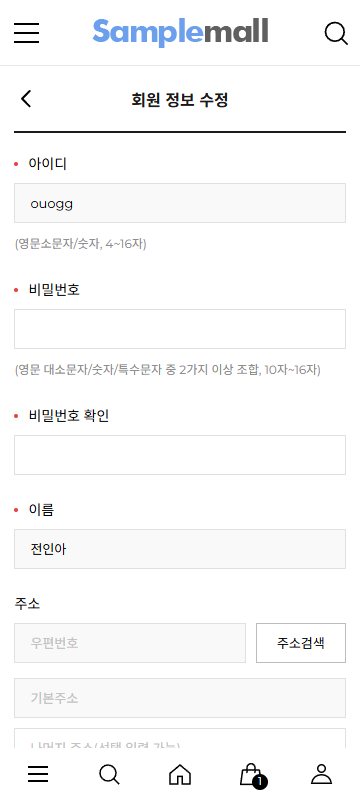Open the shopping bag cart icon
Screen dimensions: 360x800
[x=250, y=774]
